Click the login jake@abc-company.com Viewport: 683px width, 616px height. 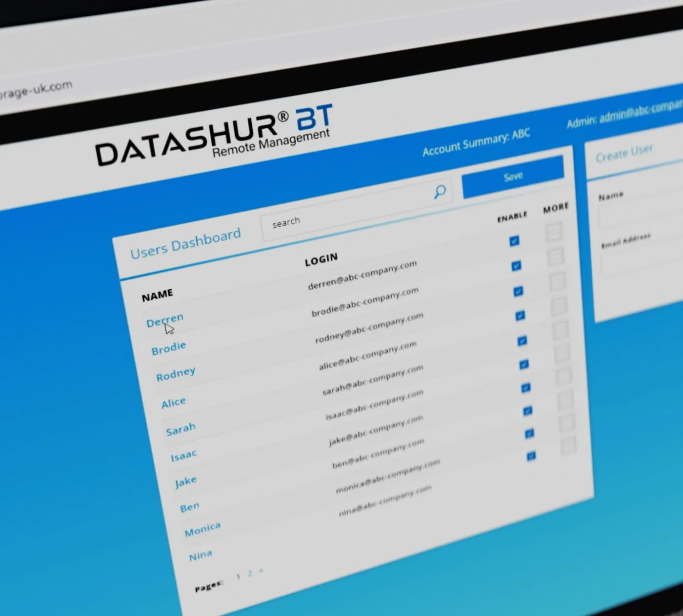click(376, 430)
